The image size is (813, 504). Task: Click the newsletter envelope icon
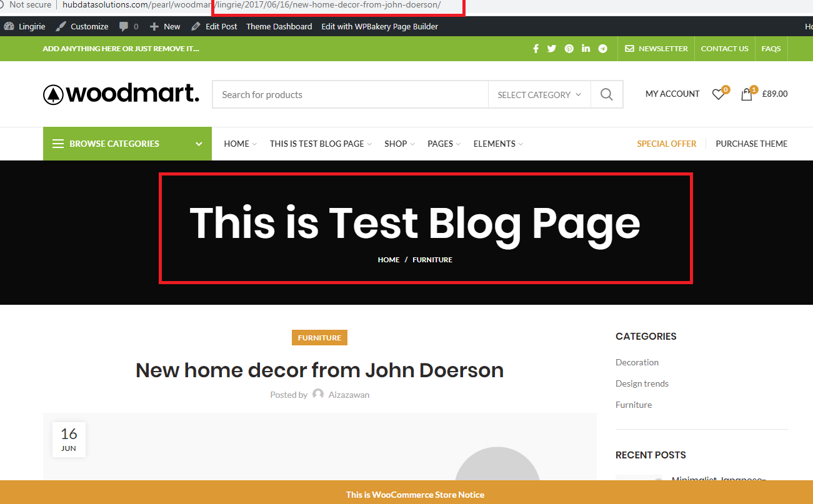click(629, 49)
